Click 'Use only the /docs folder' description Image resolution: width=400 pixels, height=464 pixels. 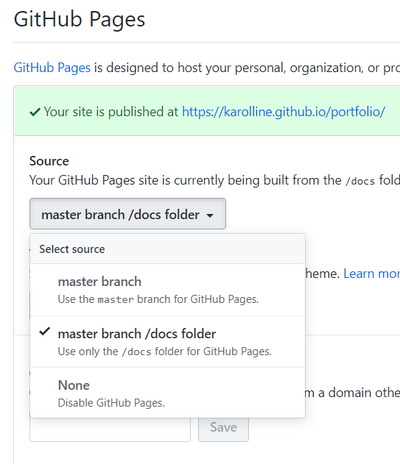click(x=165, y=351)
